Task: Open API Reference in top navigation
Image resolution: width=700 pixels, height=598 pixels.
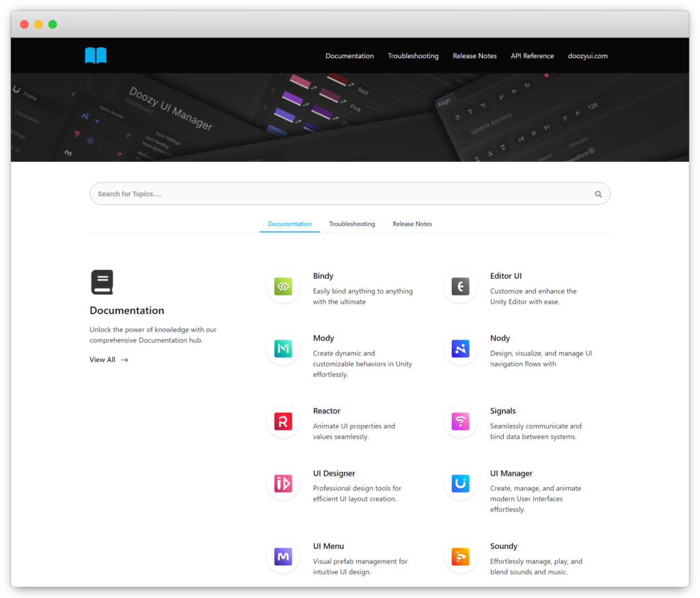Action: click(532, 55)
